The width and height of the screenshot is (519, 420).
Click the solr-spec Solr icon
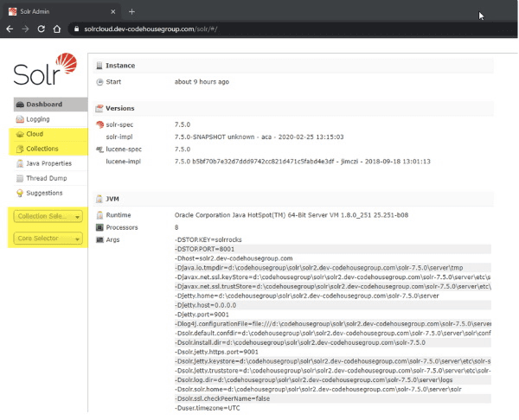[99, 124]
